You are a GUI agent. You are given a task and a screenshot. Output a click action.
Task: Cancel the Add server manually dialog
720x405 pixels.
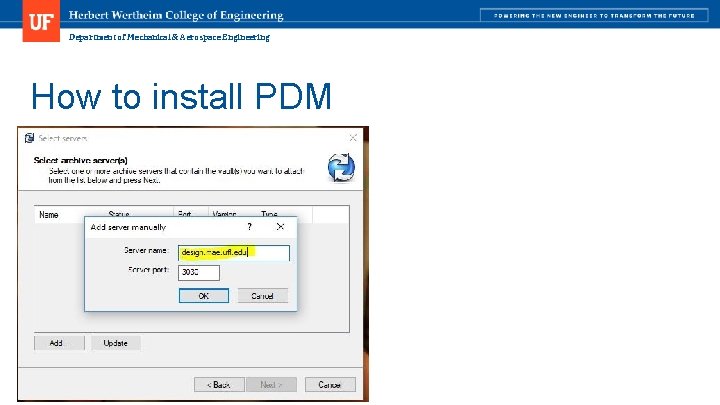(x=263, y=296)
